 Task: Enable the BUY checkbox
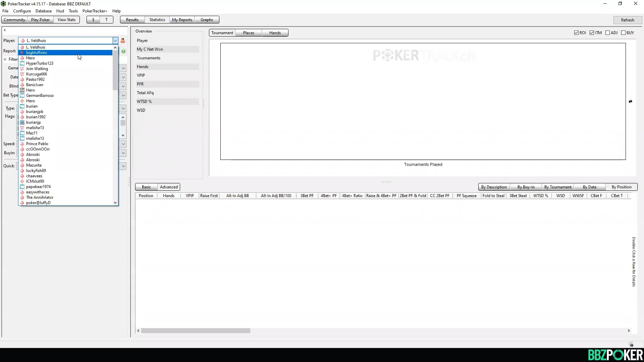pyautogui.click(x=623, y=33)
